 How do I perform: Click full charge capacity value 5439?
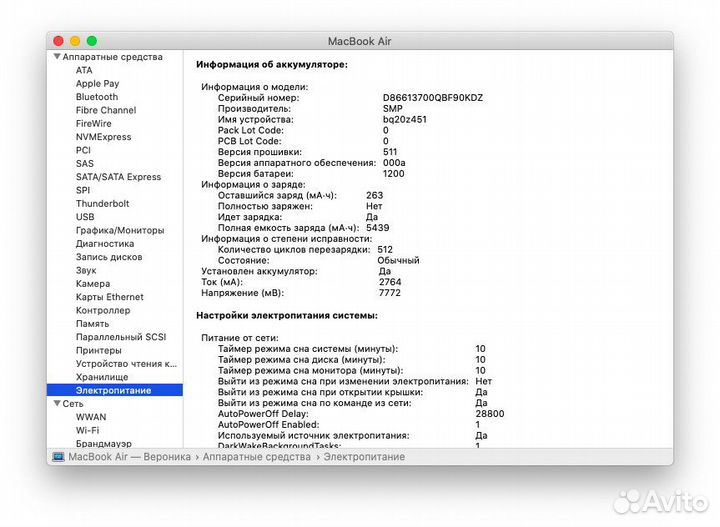point(377,228)
